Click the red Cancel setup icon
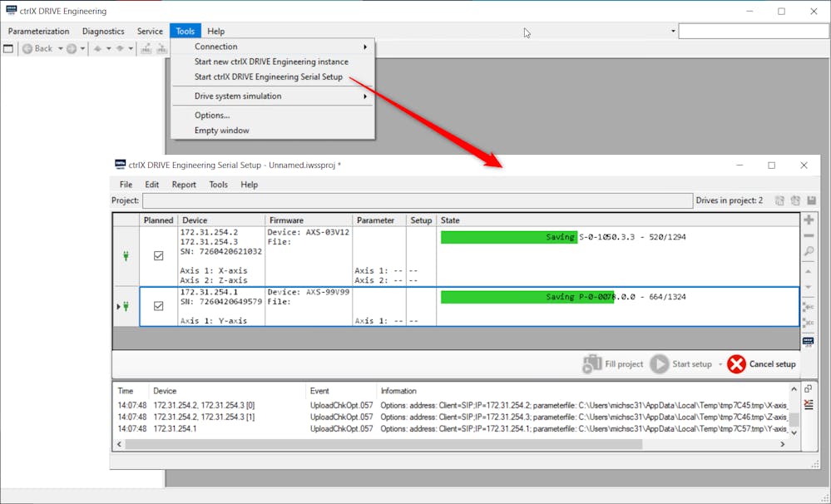This screenshot has width=831, height=504. tap(736, 364)
